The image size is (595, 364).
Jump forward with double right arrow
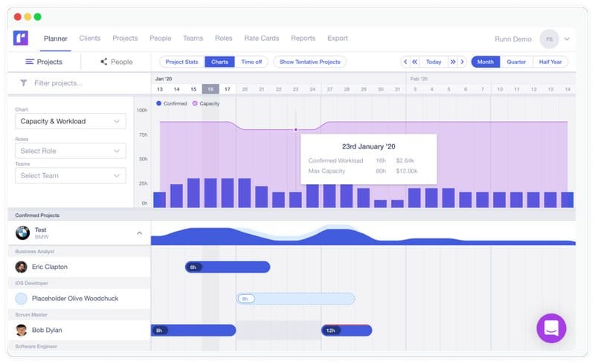(453, 62)
